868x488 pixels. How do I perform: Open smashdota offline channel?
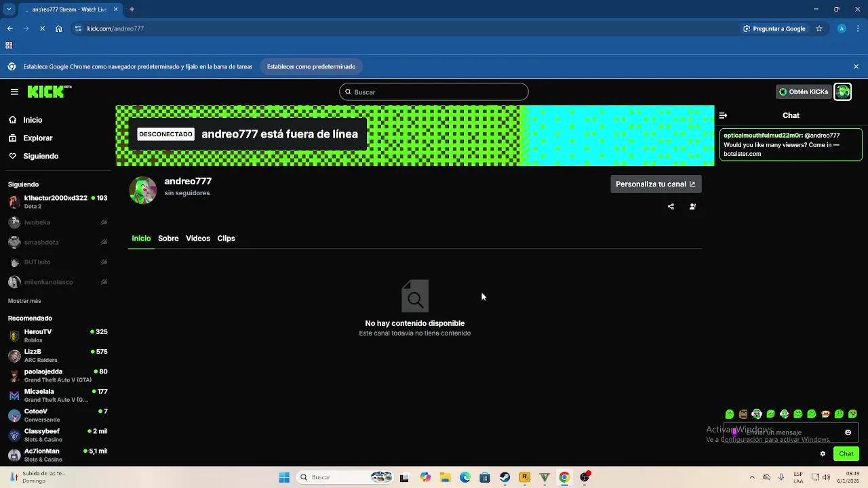point(58,242)
